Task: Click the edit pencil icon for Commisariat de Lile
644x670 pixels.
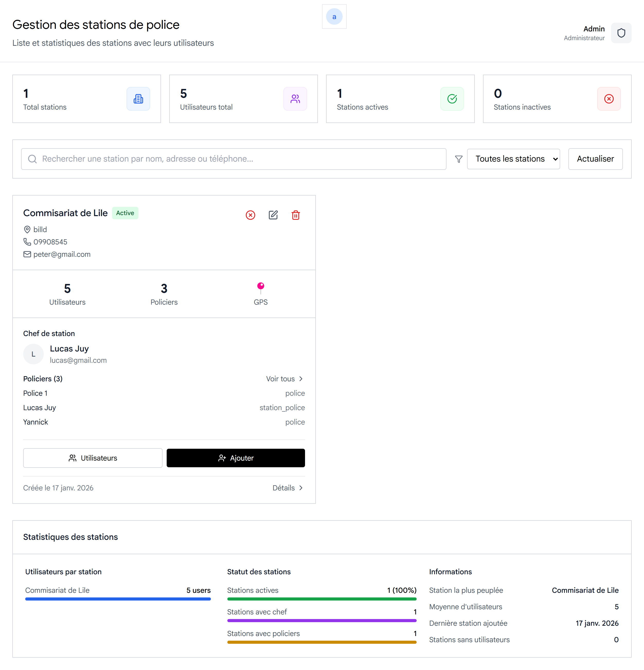Action: click(x=273, y=215)
